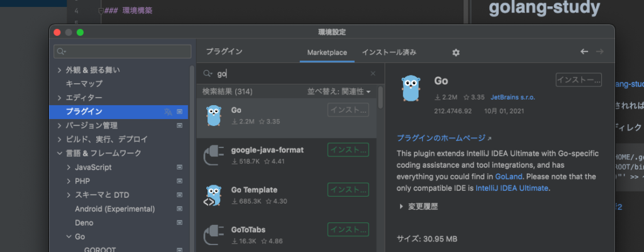
Task: Select プラグイン in the settings tree
Action: click(118, 112)
